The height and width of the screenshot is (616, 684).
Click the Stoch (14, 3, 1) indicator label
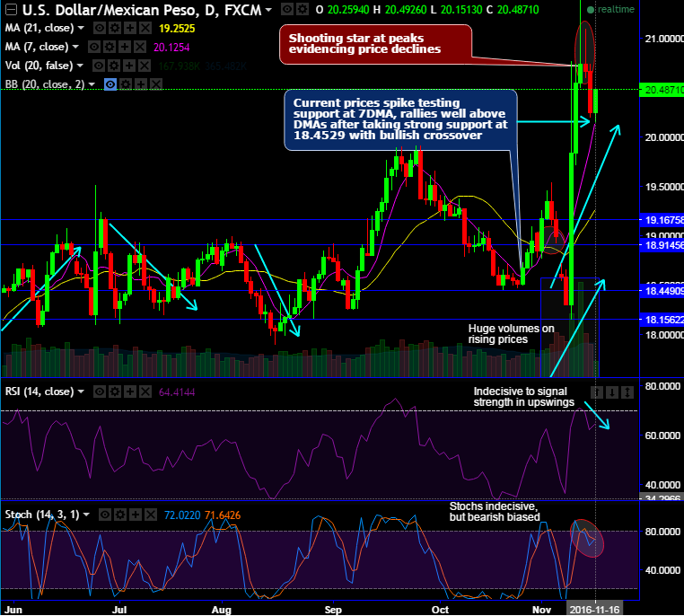coord(41,515)
